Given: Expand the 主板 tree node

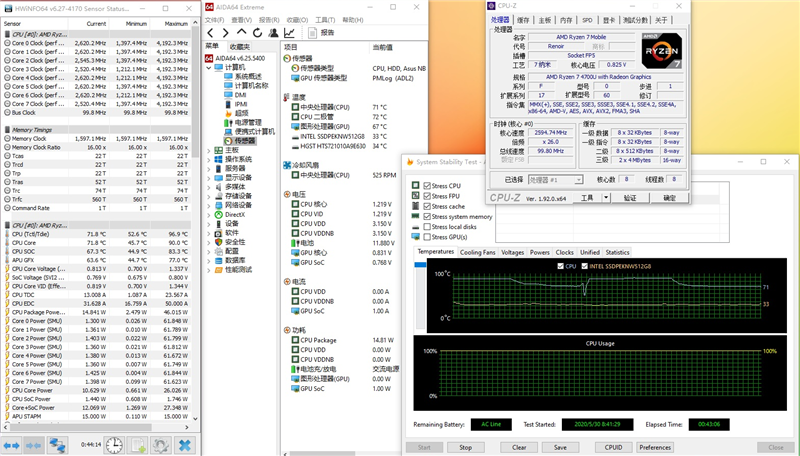Looking at the screenshot, I should coord(210,150).
